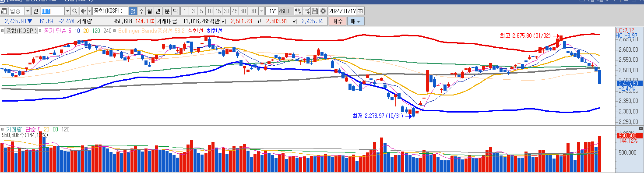644x173 pixels.
Task: Select the 년 yearly period tab
Action: [158, 11]
